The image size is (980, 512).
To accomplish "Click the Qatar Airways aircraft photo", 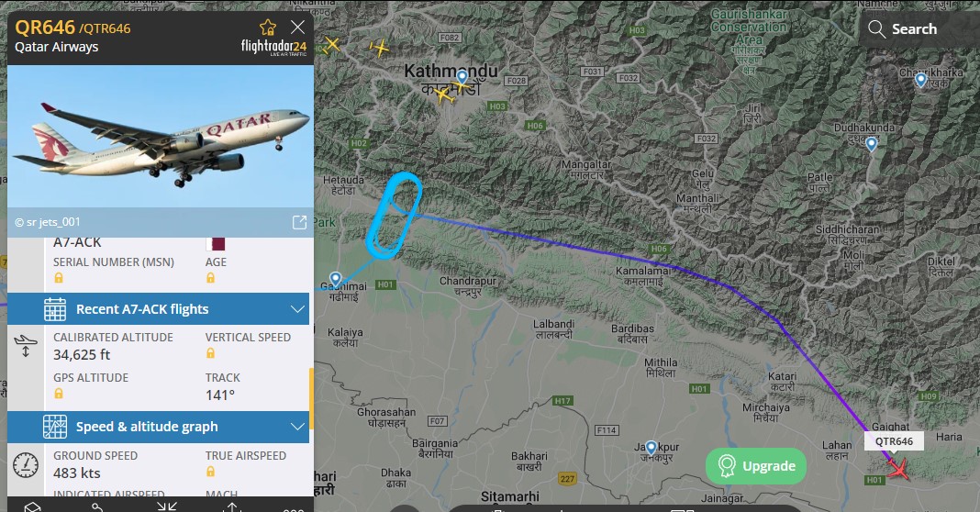I will click(x=160, y=137).
